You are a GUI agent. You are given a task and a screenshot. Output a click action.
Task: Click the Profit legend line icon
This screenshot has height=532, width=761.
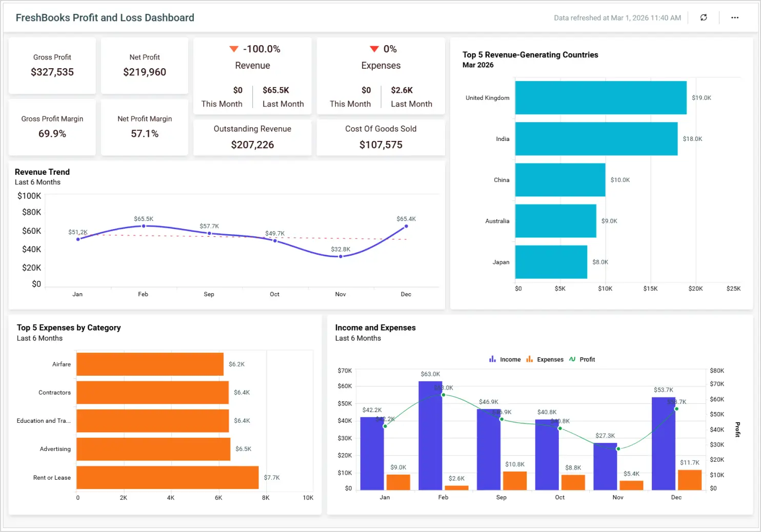tap(572, 359)
